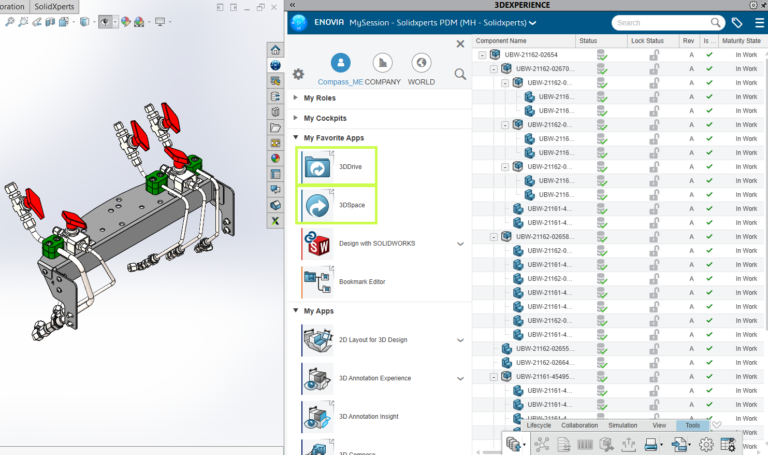Viewport: 768px width, 455px height.
Task: Close the compass apps panel
Action: click(460, 44)
